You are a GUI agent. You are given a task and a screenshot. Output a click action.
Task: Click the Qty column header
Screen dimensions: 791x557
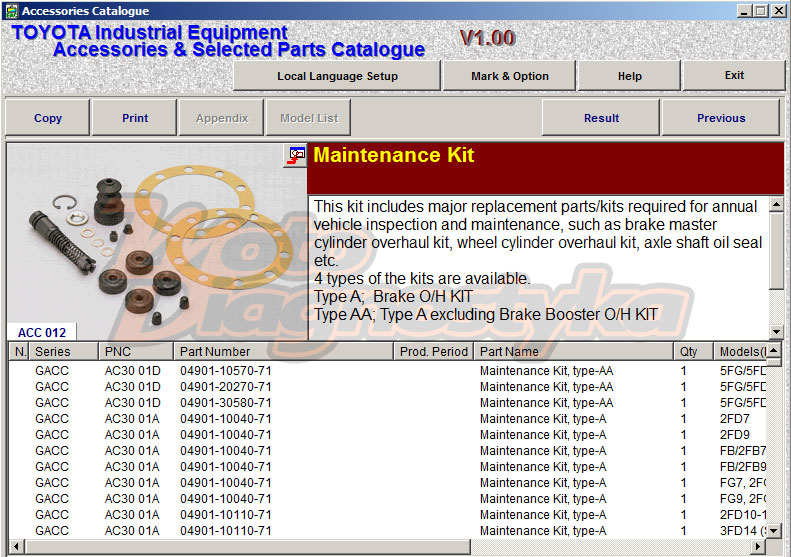(x=694, y=351)
